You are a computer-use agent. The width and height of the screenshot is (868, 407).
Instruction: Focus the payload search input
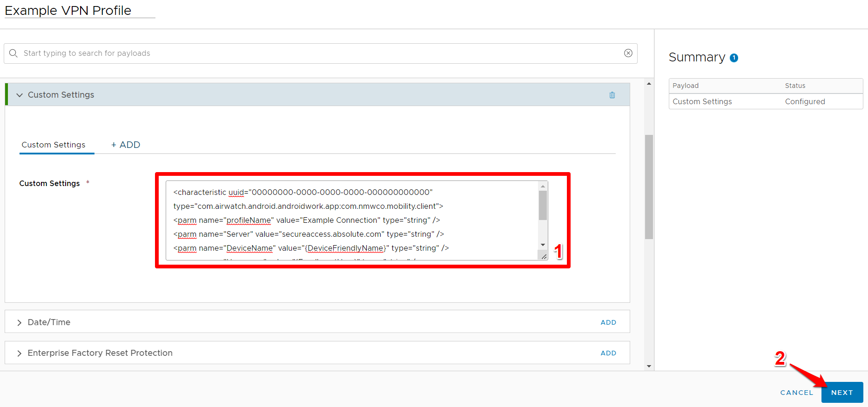(x=320, y=53)
